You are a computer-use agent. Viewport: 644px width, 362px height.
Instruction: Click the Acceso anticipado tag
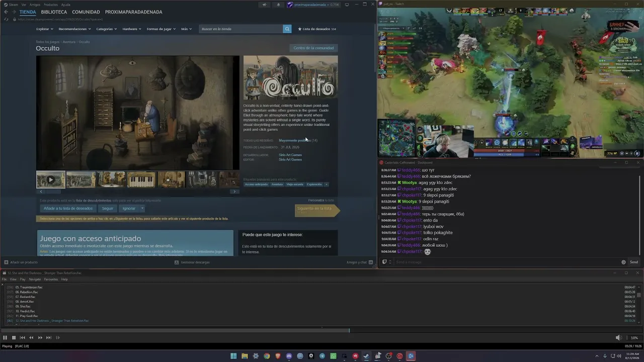tap(257, 185)
